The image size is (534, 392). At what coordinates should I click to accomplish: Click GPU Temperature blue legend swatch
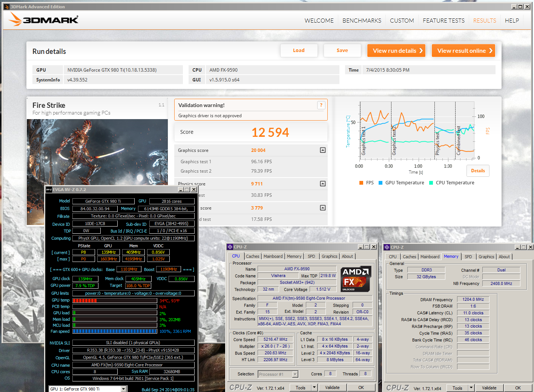tap(381, 183)
